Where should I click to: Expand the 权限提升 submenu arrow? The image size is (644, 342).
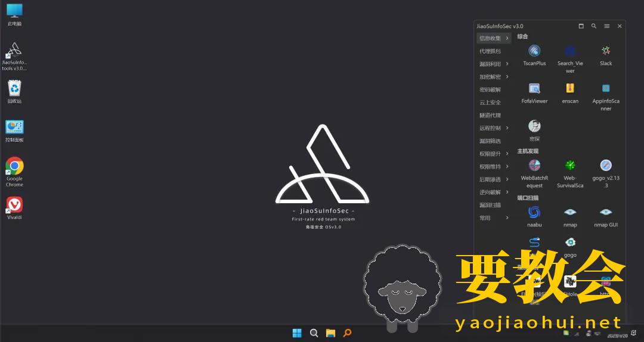coord(507,153)
